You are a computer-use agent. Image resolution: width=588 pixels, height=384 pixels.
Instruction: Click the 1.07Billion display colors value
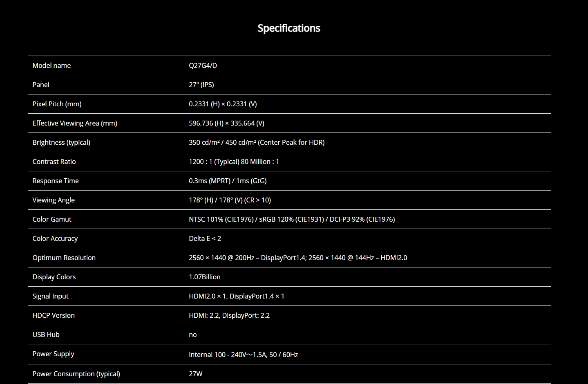click(204, 277)
